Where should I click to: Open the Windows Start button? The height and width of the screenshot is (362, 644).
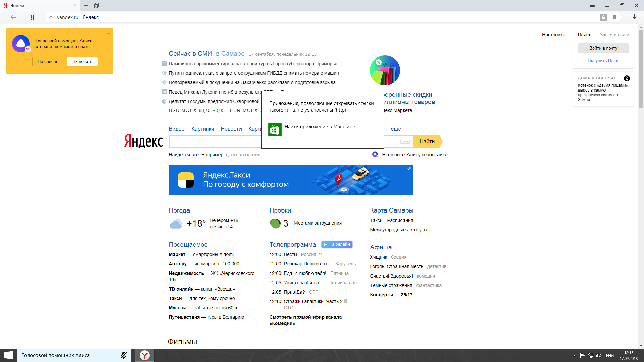pyautogui.click(x=8, y=355)
